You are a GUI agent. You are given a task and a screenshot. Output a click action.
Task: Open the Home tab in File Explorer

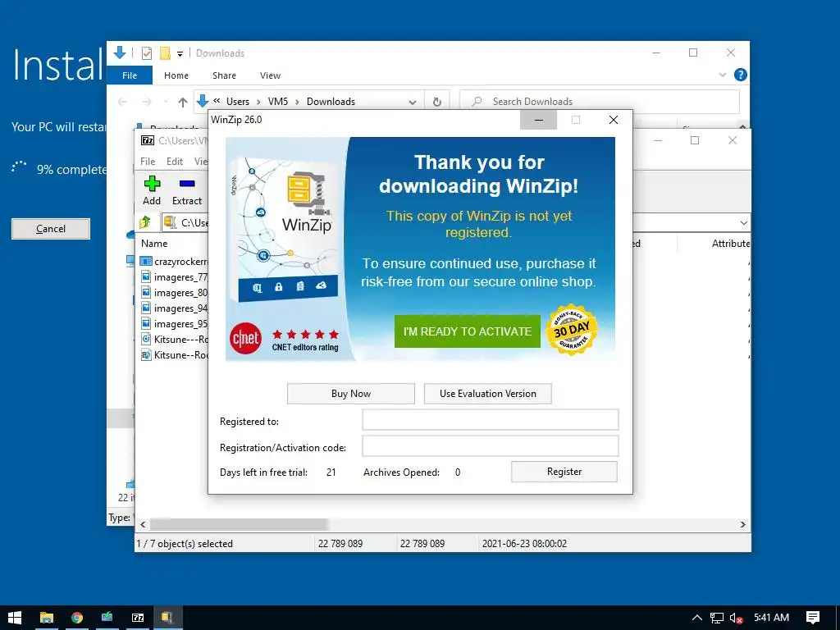point(176,75)
